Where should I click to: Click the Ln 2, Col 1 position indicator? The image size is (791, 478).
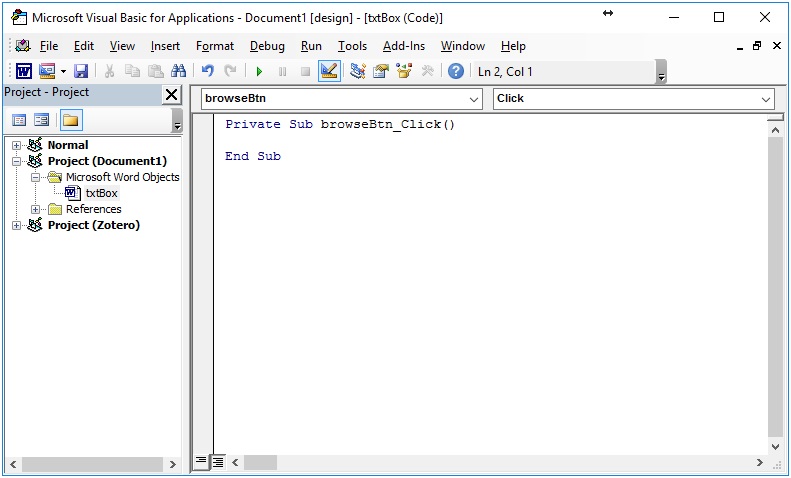pyautogui.click(x=505, y=72)
